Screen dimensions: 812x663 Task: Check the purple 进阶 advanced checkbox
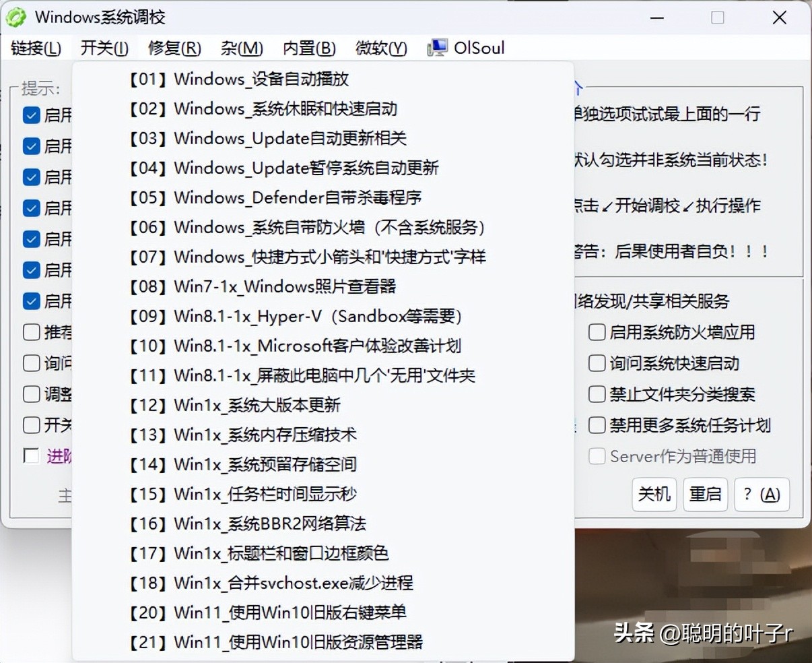point(31,456)
